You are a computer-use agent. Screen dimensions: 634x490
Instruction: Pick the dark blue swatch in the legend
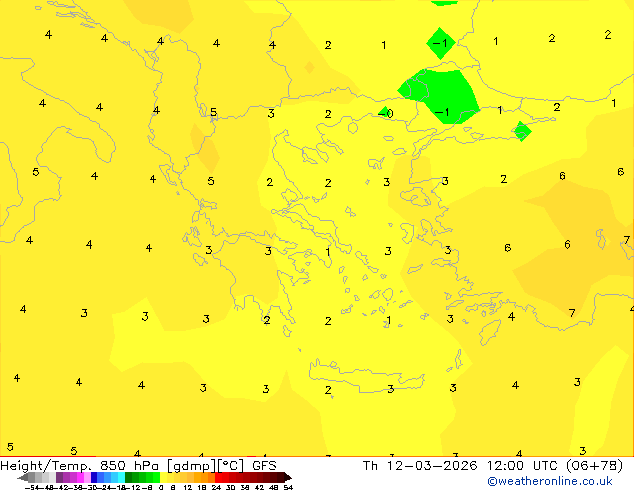pyautogui.click(x=94, y=477)
